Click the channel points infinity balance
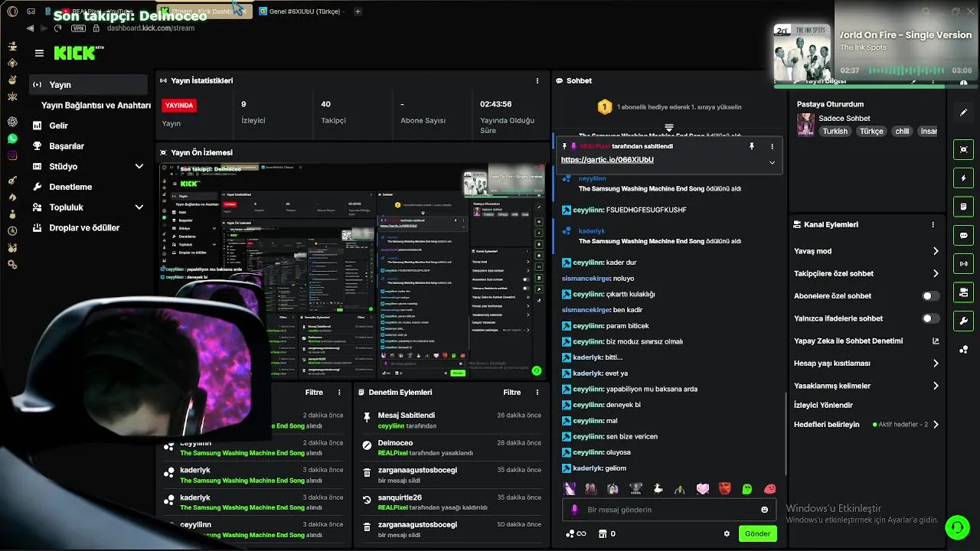This screenshot has height=551, width=980. click(575, 533)
